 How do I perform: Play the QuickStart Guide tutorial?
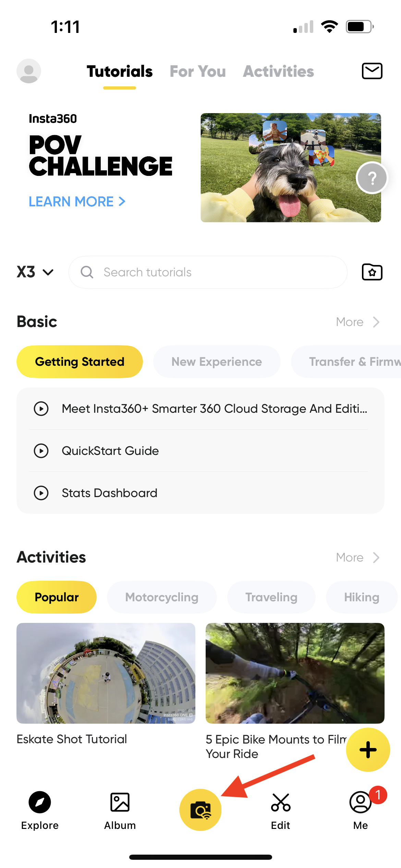tap(110, 451)
